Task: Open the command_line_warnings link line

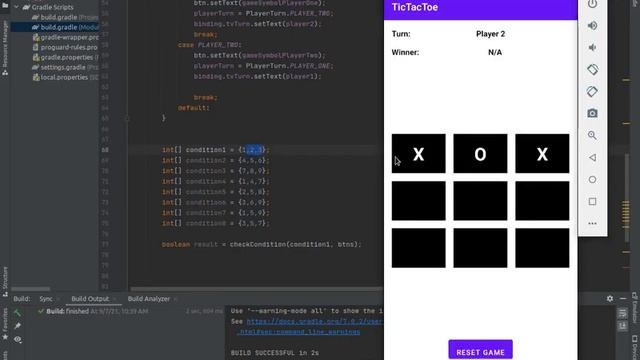Action: click(x=299, y=332)
